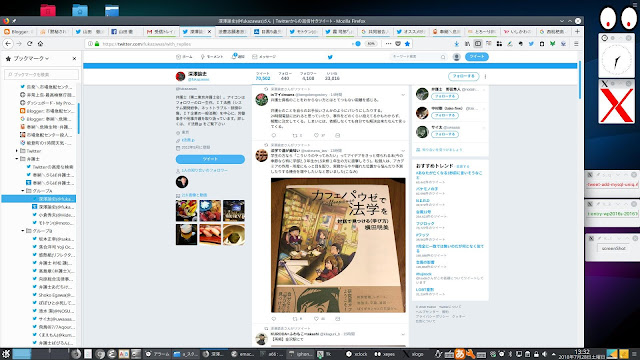Open the emacs entry in taskbar
The image size is (640, 360).
(x=243, y=354)
